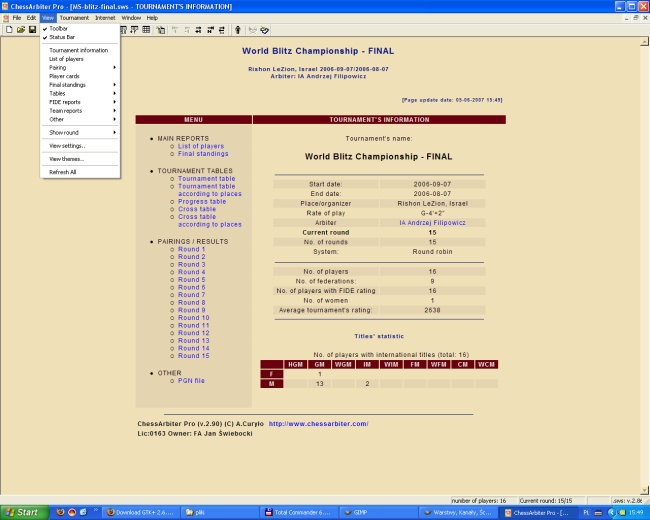Open the Progress table link
The width and height of the screenshot is (650, 520).
pyautogui.click(x=202, y=201)
